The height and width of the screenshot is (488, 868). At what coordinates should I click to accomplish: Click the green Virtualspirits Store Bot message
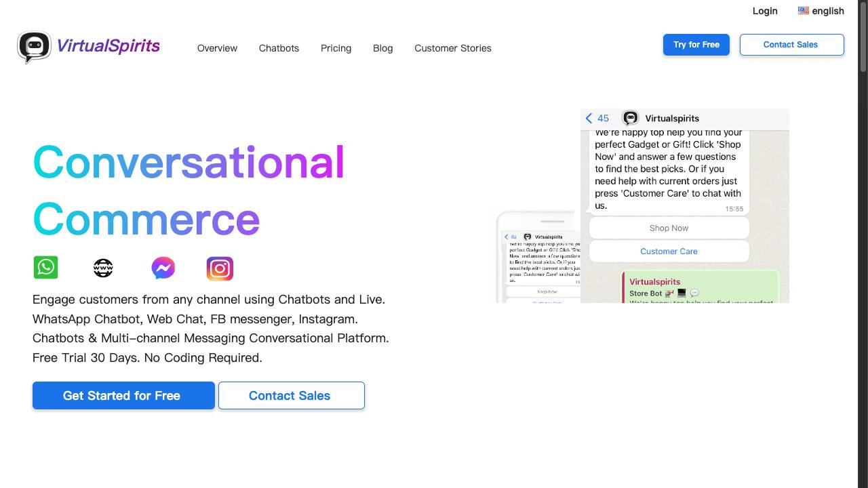click(x=701, y=287)
